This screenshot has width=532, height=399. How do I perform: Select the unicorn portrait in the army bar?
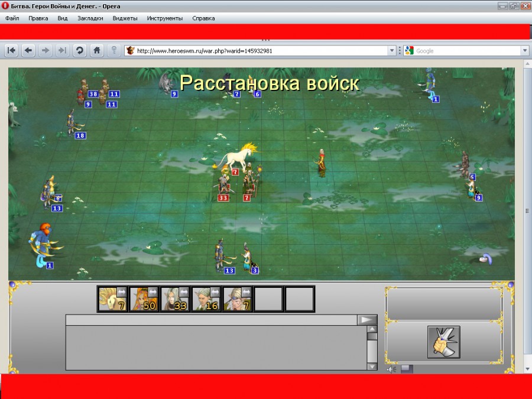[x=112, y=299]
